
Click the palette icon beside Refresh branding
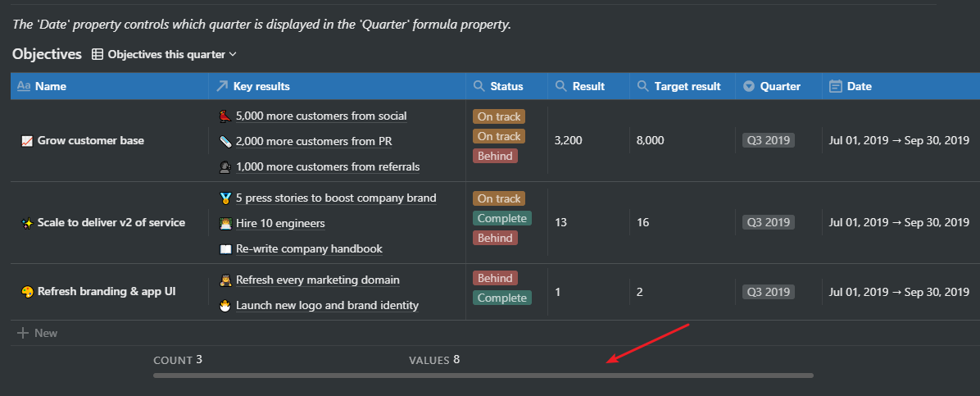point(27,292)
